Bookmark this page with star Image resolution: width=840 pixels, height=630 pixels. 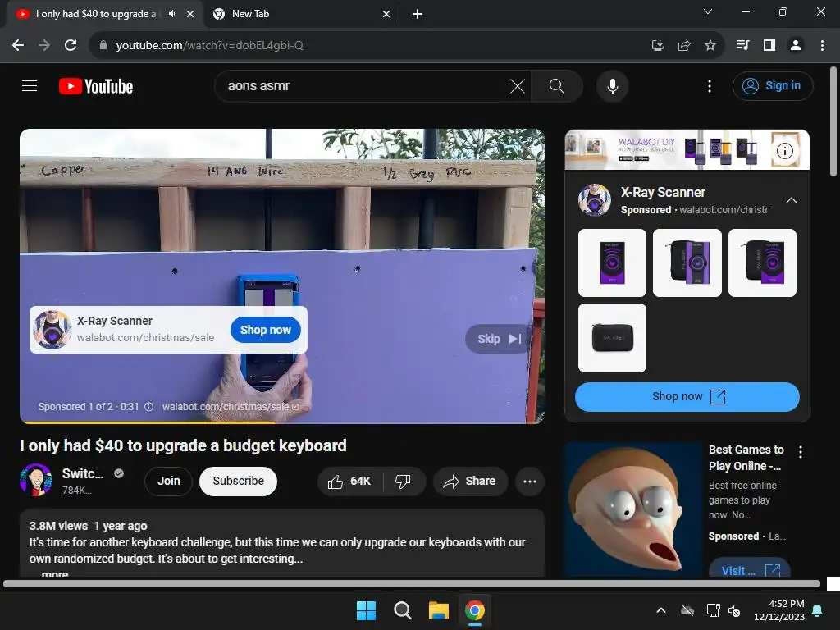(710, 46)
